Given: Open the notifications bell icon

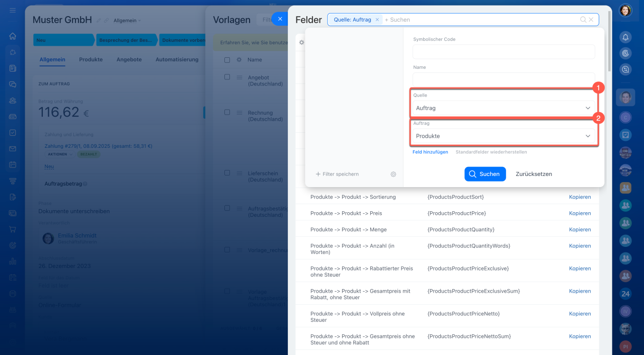Looking at the screenshot, I should coord(625,37).
